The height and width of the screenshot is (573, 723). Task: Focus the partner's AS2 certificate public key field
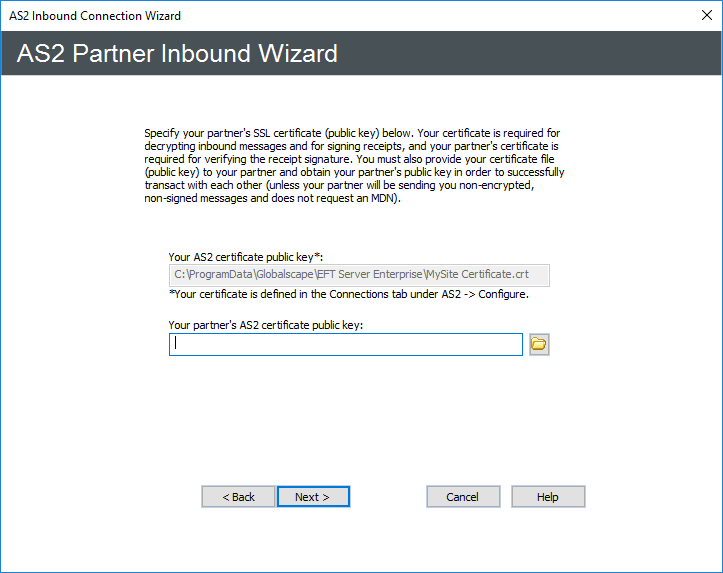click(345, 344)
